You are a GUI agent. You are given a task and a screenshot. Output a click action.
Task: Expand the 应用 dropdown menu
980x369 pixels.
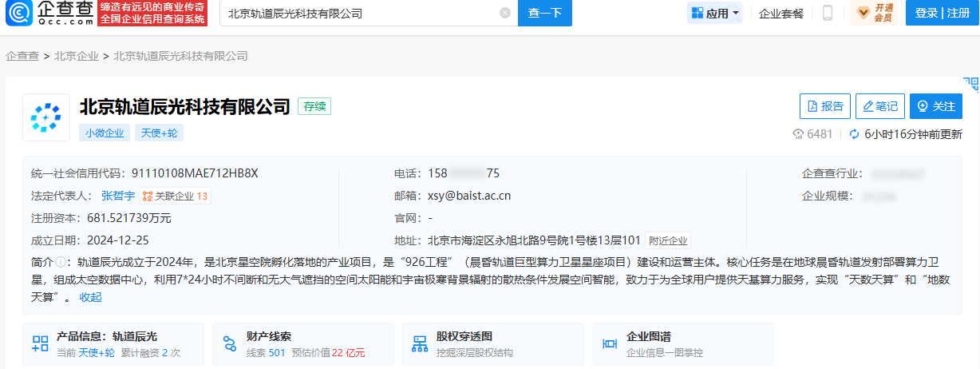tap(715, 13)
